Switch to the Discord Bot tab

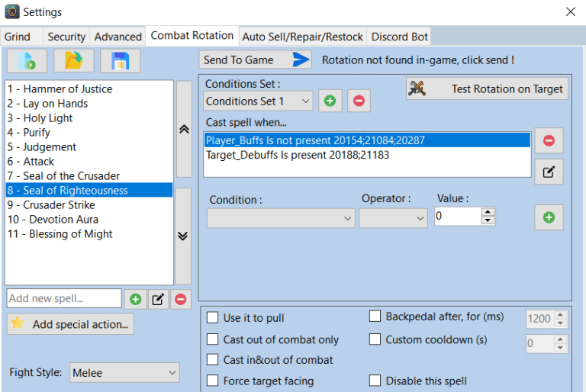coord(399,37)
